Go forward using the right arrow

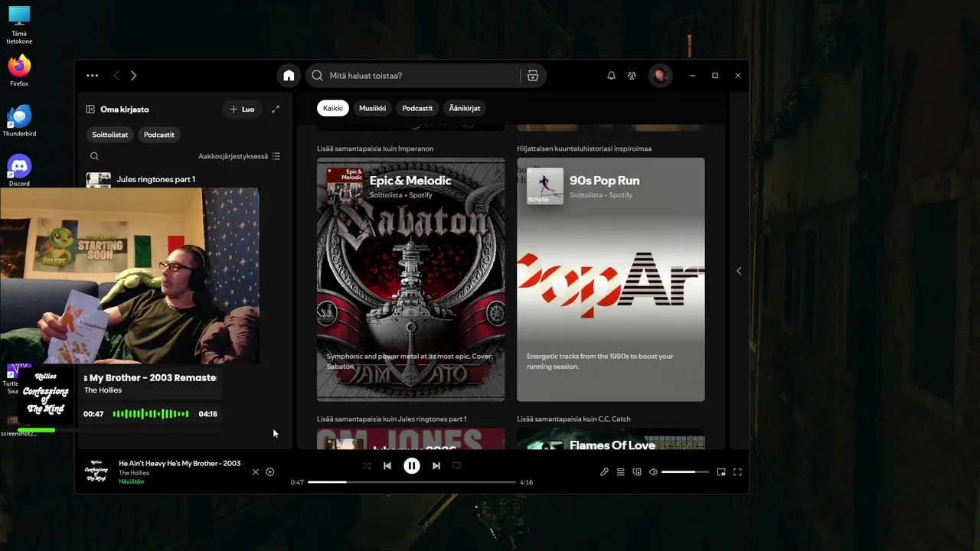(x=133, y=76)
